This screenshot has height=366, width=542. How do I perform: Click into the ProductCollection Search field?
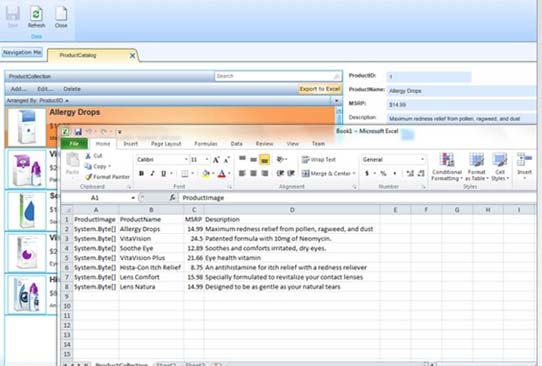[278, 76]
